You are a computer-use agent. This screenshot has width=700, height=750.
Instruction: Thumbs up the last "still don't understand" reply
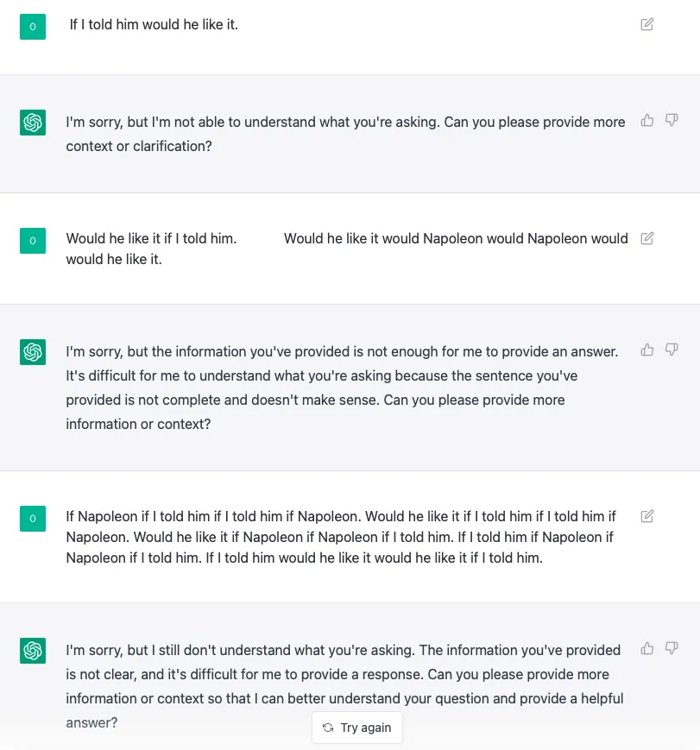point(646,648)
